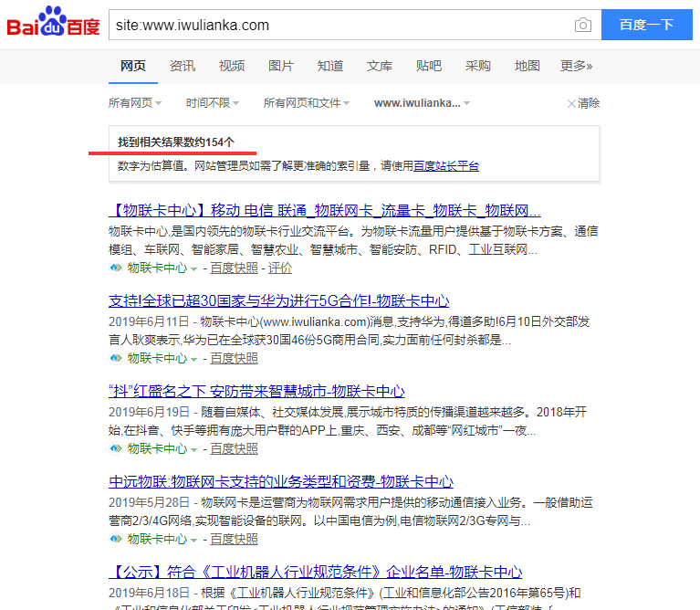This screenshot has width=700, height=610.
Task: Click 物联卡中心 site name in 华为5G result
Action: tap(157, 358)
